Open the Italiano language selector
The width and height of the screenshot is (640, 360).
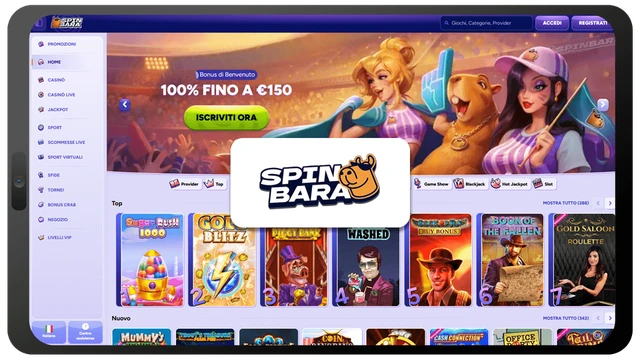coord(49,332)
